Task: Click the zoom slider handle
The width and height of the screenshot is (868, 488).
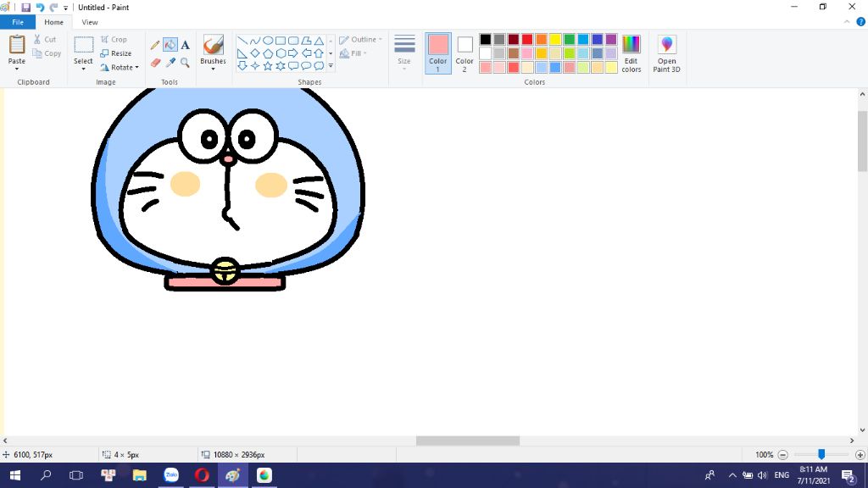Action: click(821, 454)
